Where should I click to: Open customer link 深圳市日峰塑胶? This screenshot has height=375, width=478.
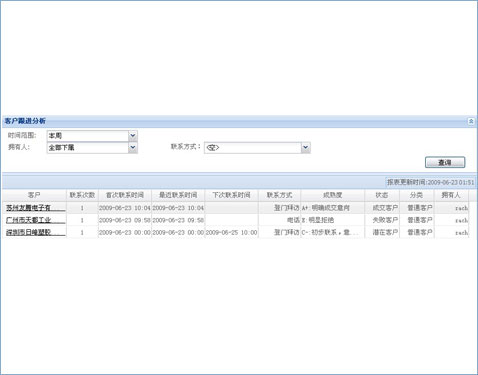click(36, 232)
